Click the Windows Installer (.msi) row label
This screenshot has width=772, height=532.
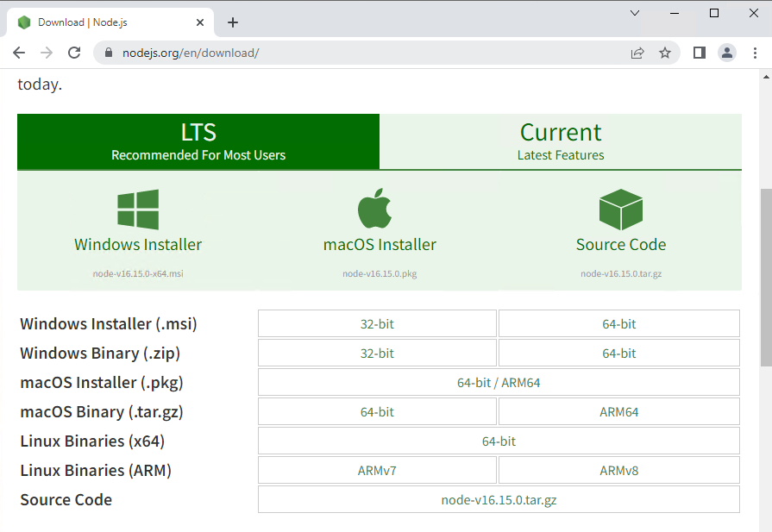coord(109,324)
